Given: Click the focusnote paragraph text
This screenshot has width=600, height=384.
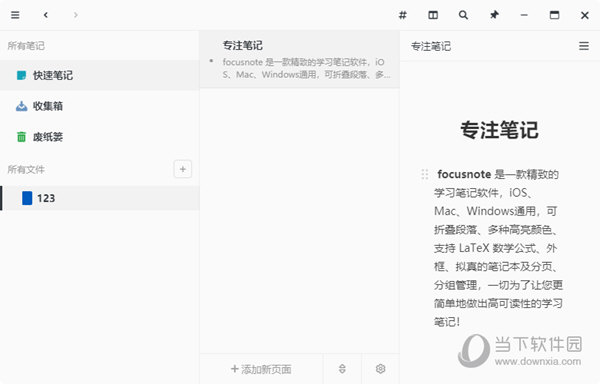Looking at the screenshot, I should [x=498, y=248].
